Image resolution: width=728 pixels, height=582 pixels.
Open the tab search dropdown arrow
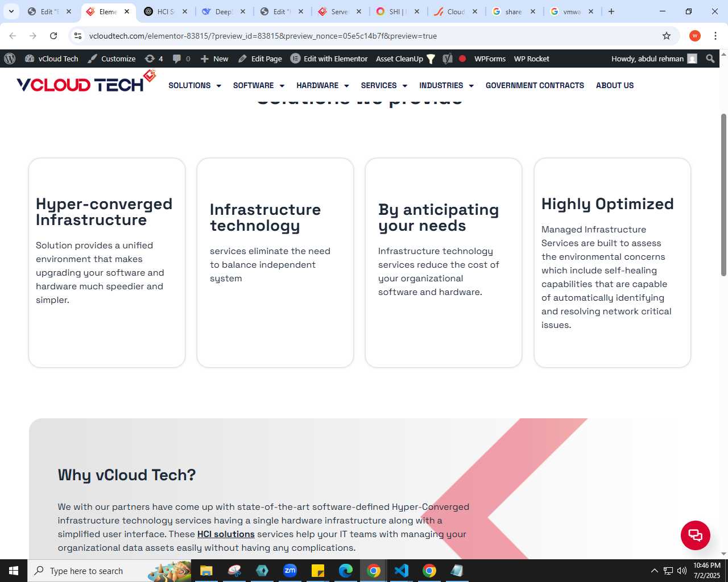click(11, 11)
